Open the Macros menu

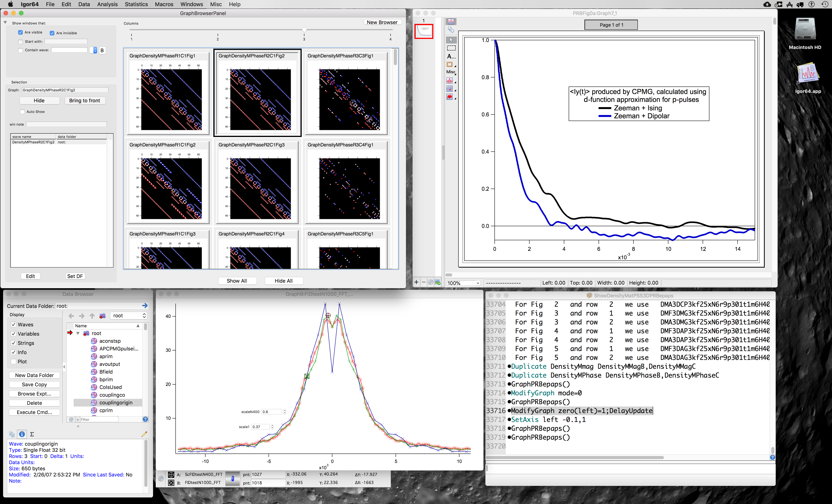click(164, 4)
